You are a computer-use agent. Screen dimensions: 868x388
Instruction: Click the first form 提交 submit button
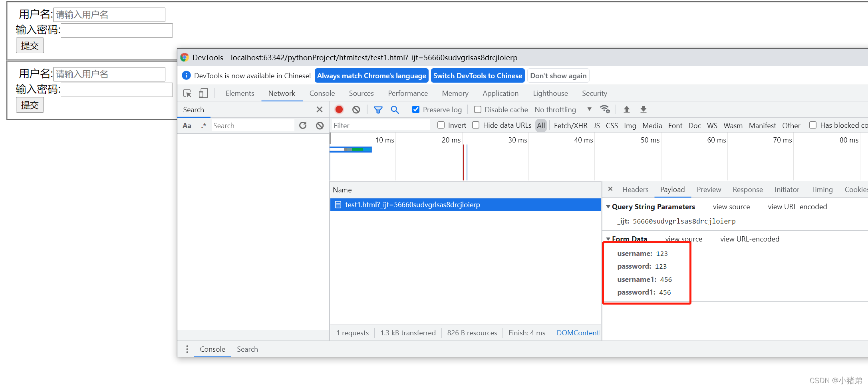(30, 46)
